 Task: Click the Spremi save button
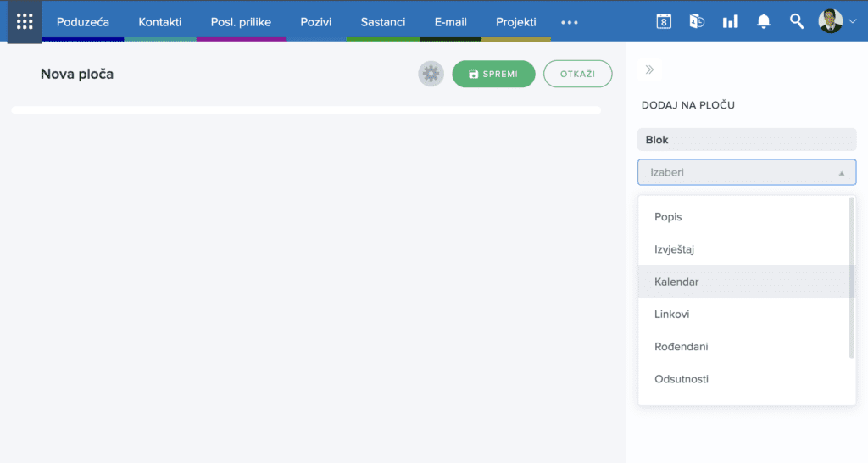pos(493,74)
